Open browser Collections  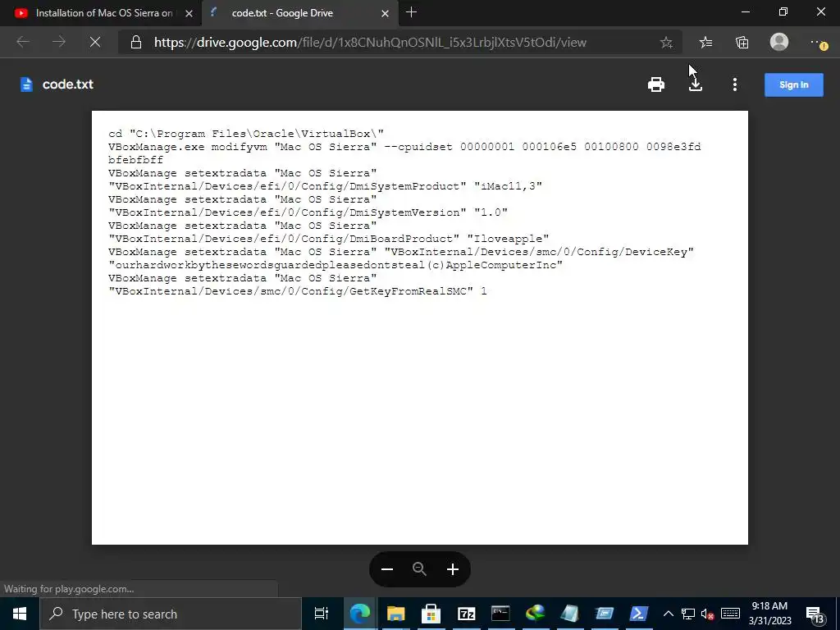coord(742,43)
